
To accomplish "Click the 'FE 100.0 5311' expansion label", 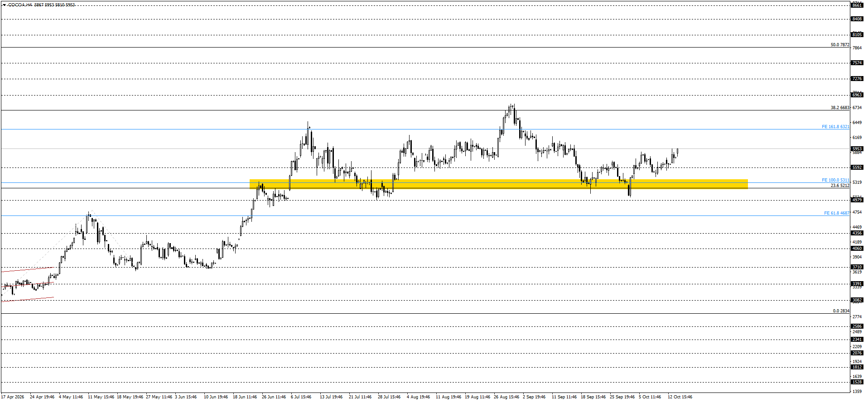I will click(x=835, y=180).
